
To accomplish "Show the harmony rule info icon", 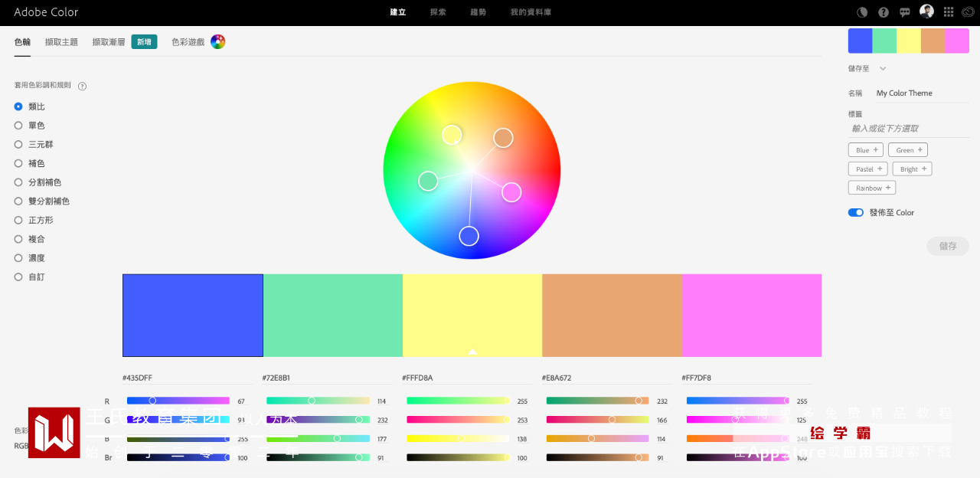I will coord(82,86).
